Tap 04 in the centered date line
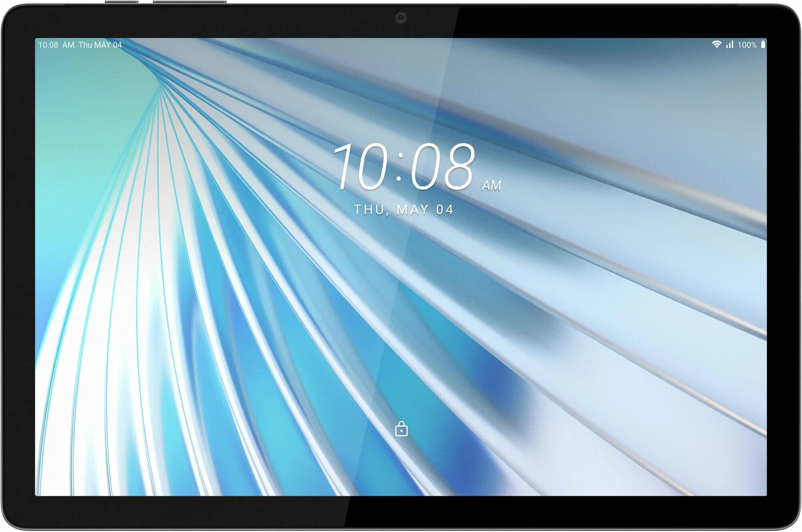The width and height of the screenshot is (802, 532). coord(445,209)
